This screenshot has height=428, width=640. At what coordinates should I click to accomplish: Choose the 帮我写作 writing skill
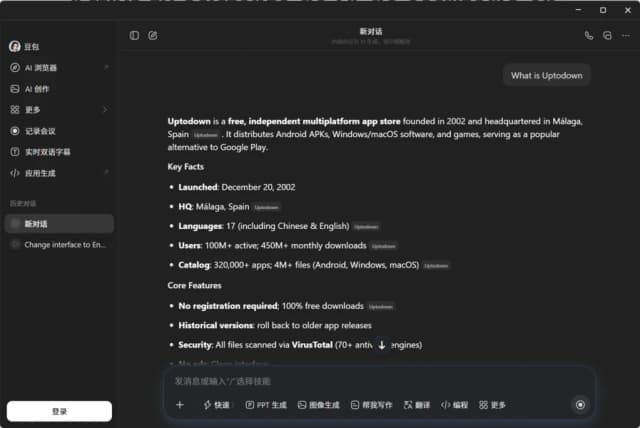pos(371,405)
